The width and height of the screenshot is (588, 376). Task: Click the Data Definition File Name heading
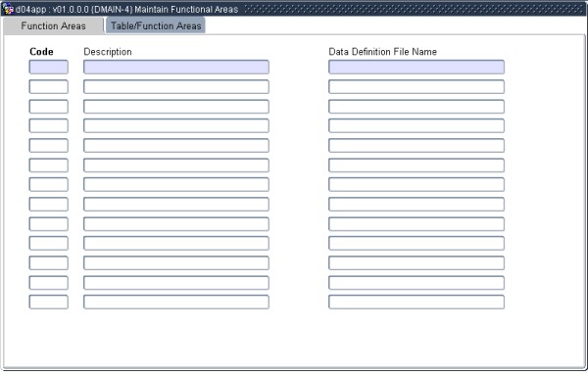tap(383, 52)
